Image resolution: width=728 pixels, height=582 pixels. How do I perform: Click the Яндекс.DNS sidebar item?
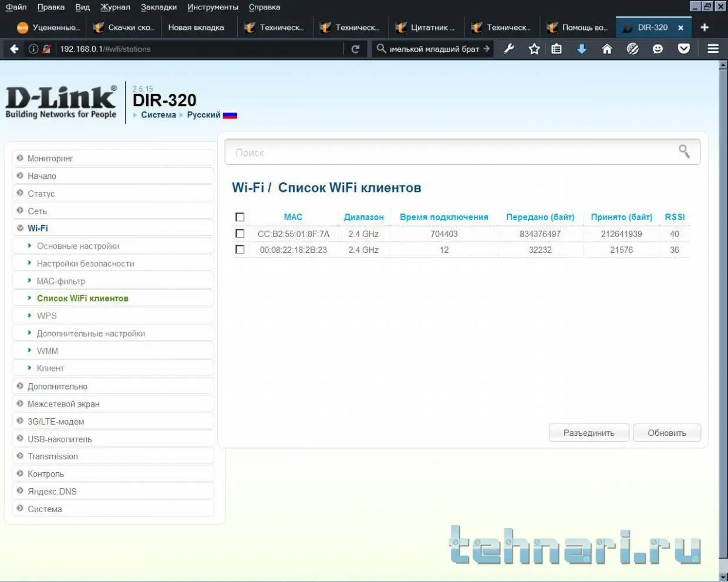click(x=113, y=491)
